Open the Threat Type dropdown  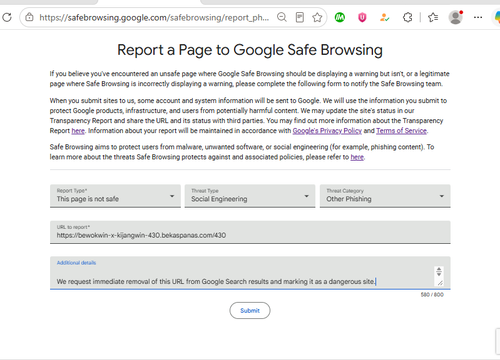[250, 196]
